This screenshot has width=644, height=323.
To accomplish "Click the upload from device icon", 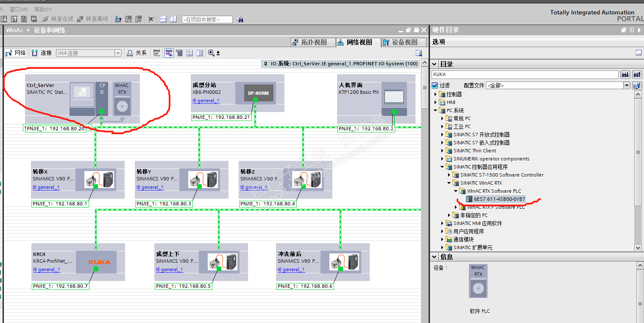I will 14,19.
